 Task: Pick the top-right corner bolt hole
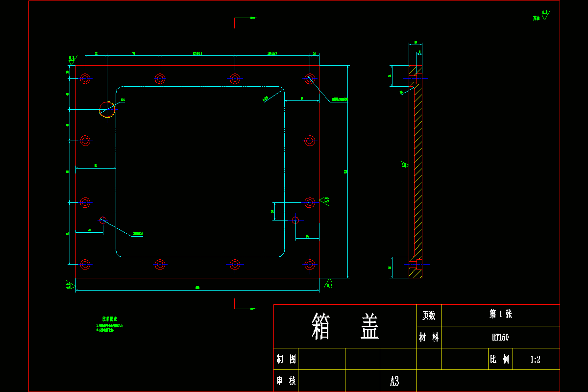click(x=310, y=78)
